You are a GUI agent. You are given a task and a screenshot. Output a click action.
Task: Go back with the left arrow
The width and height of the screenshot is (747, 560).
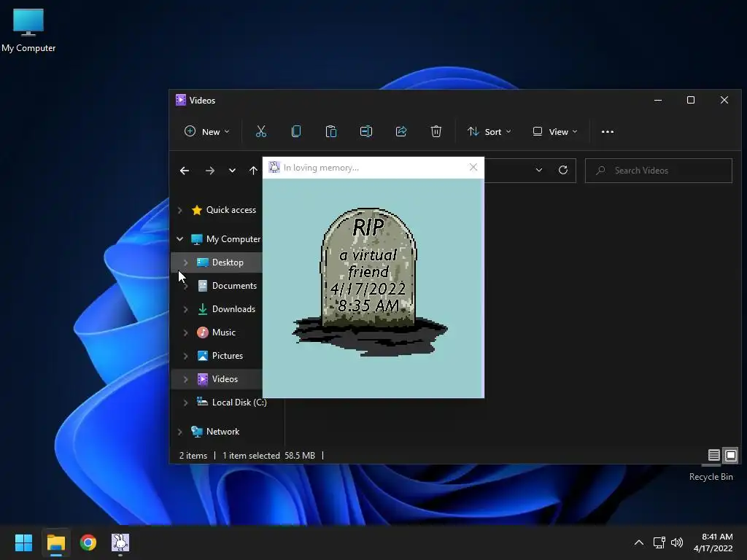coord(185,171)
